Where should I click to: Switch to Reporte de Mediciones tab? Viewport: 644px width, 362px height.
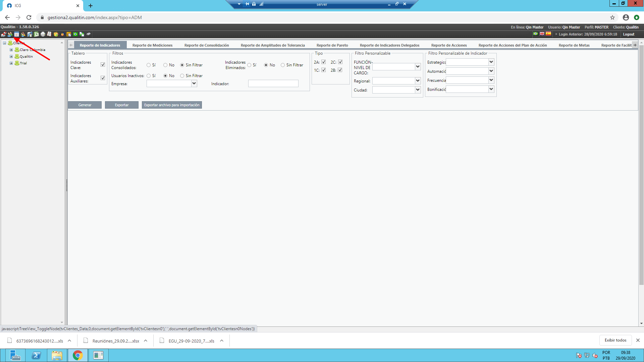point(152,45)
